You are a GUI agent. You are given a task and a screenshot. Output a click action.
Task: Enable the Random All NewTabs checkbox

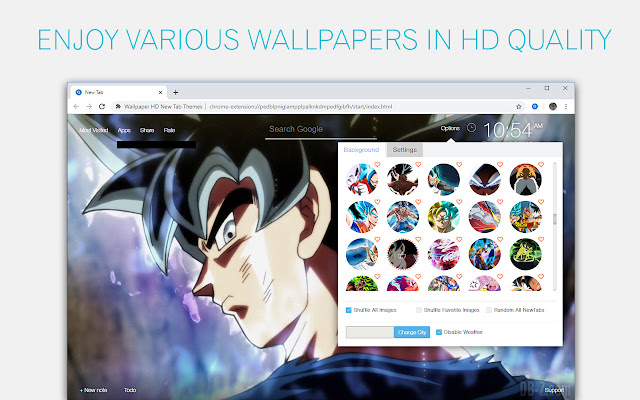(489, 310)
